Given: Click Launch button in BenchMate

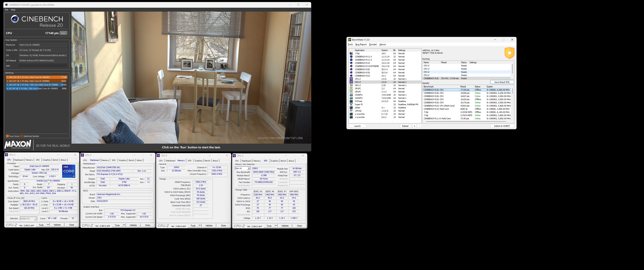Looking at the screenshot, I should click(357, 126).
